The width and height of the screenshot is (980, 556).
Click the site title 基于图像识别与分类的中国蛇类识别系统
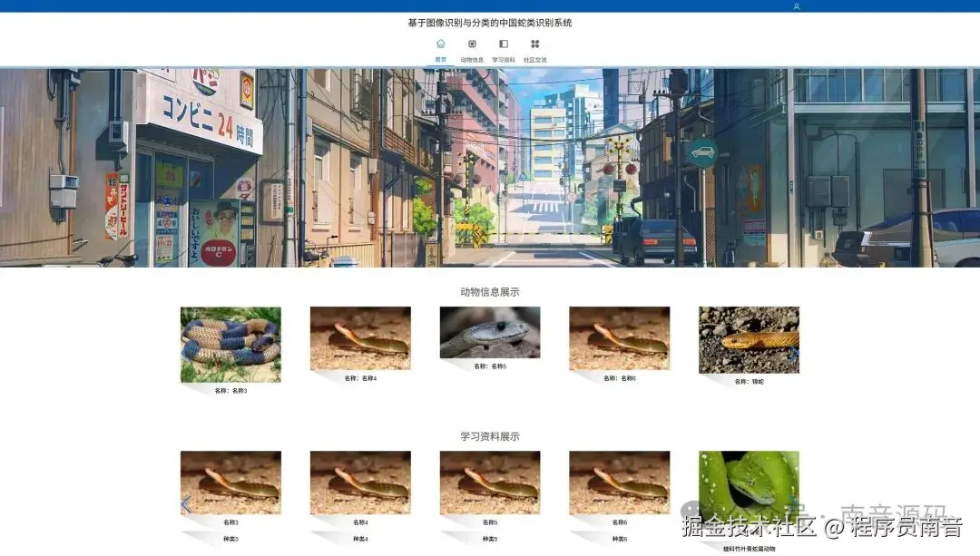490,22
